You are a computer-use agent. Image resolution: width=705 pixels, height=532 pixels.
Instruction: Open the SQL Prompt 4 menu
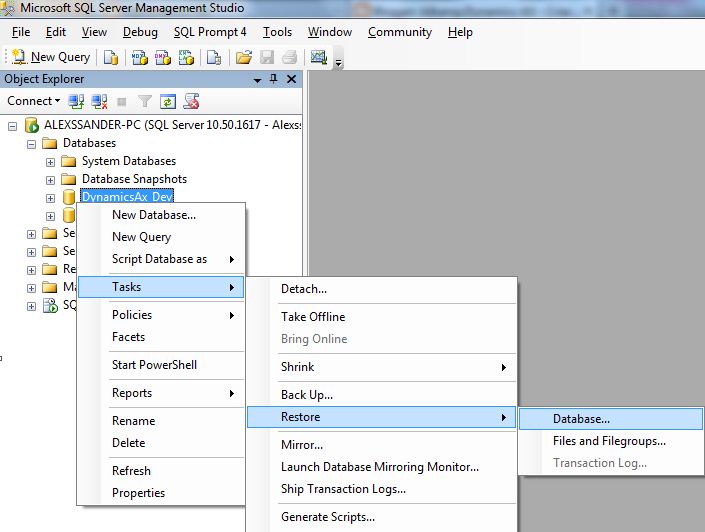click(210, 32)
